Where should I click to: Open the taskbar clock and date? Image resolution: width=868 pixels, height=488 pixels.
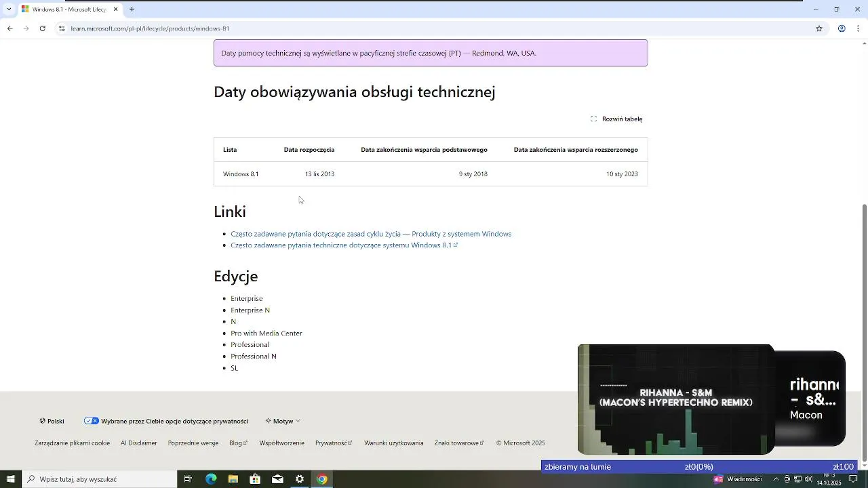[x=829, y=479]
